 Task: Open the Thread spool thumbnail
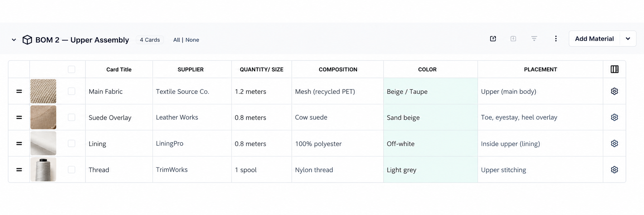(x=43, y=170)
